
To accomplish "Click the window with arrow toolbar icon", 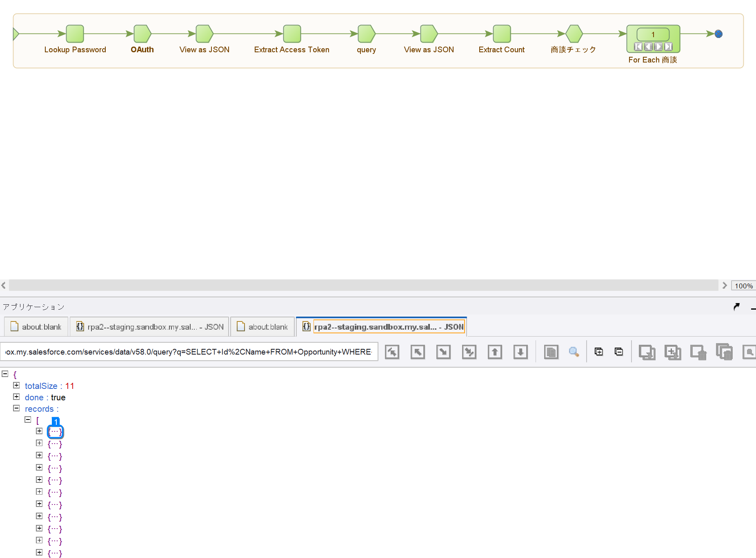I will pos(647,352).
